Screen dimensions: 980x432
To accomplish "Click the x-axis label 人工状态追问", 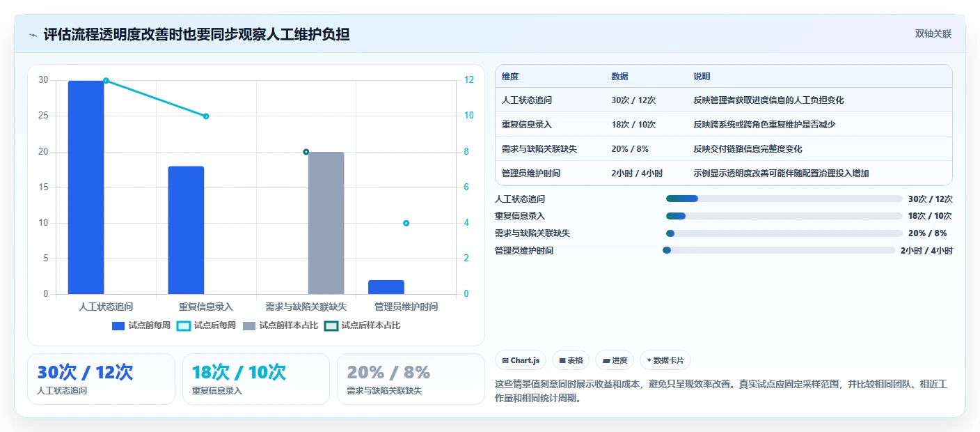I will [106, 307].
